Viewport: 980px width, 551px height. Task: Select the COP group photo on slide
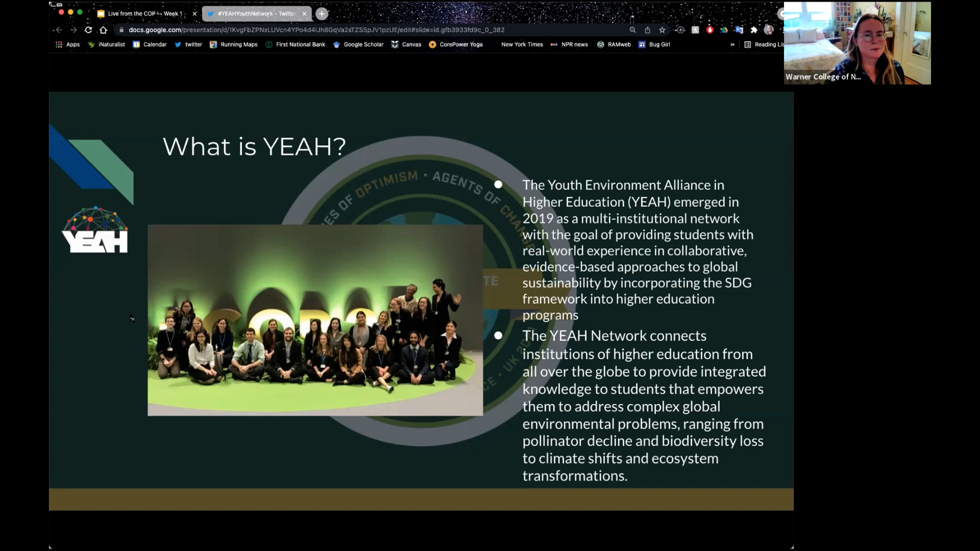click(315, 320)
